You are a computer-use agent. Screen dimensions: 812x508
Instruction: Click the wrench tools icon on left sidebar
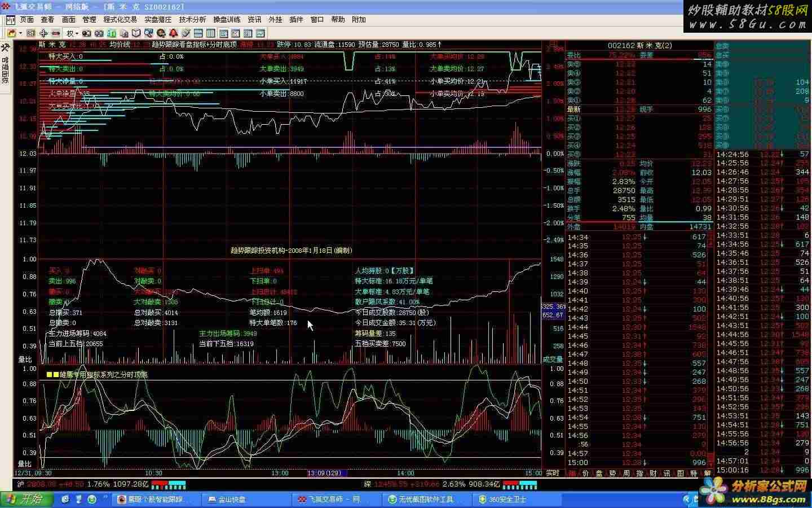(5, 47)
